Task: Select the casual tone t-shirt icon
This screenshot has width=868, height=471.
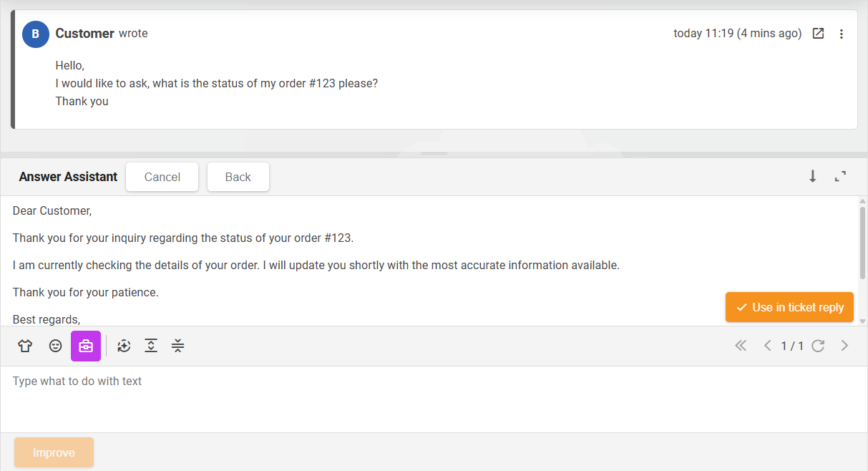Action: click(25, 346)
